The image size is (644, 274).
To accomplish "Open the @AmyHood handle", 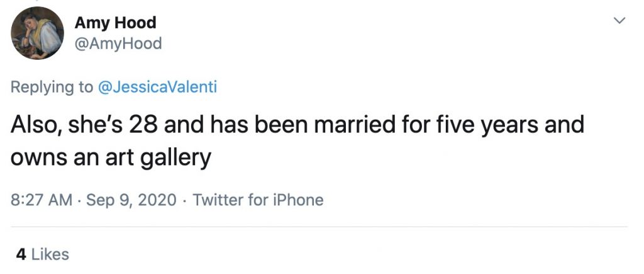I will pyautogui.click(x=118, y=43).
